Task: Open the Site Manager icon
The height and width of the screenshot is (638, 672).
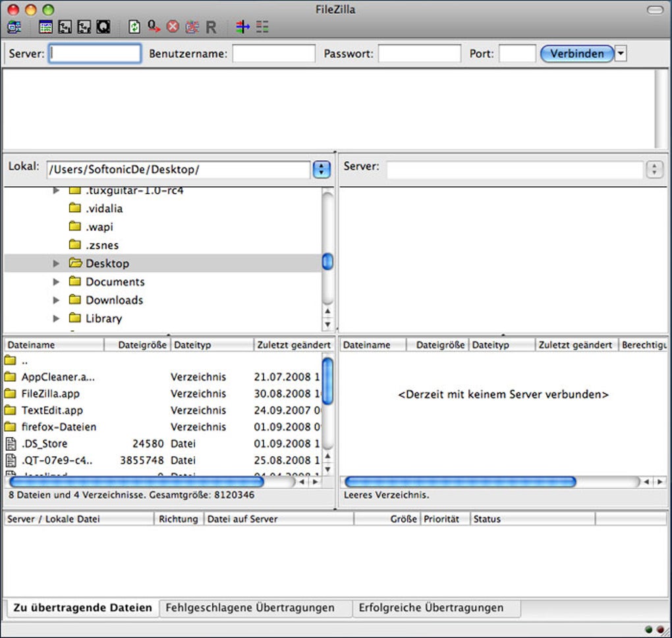Action: pyautogui.click(x=14, y=27)
